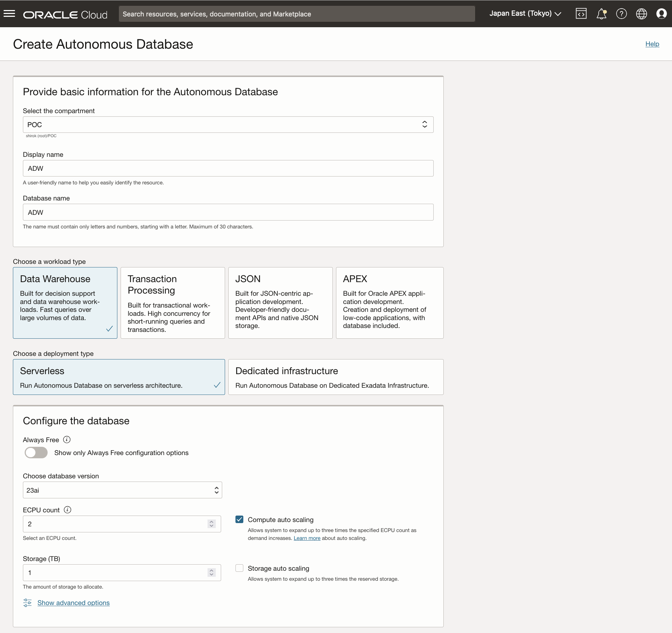Enable Storage auto scaling checkbox

[239, 568]
